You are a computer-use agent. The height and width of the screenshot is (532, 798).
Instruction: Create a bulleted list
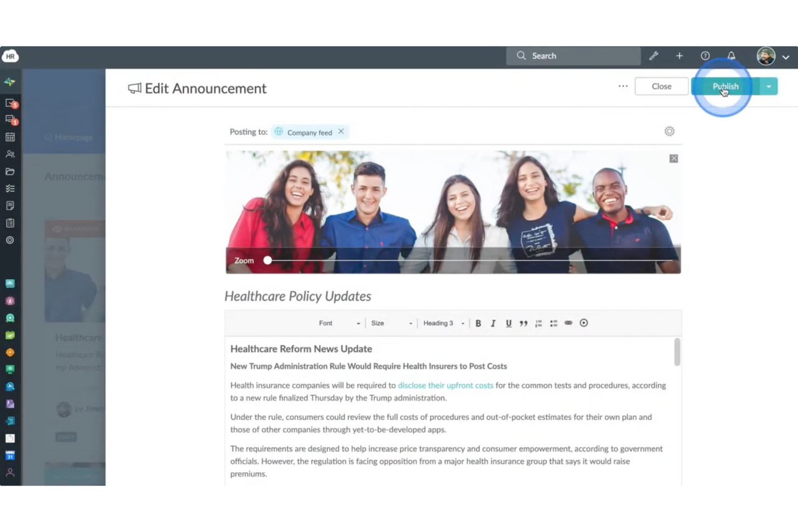(553, 323)
